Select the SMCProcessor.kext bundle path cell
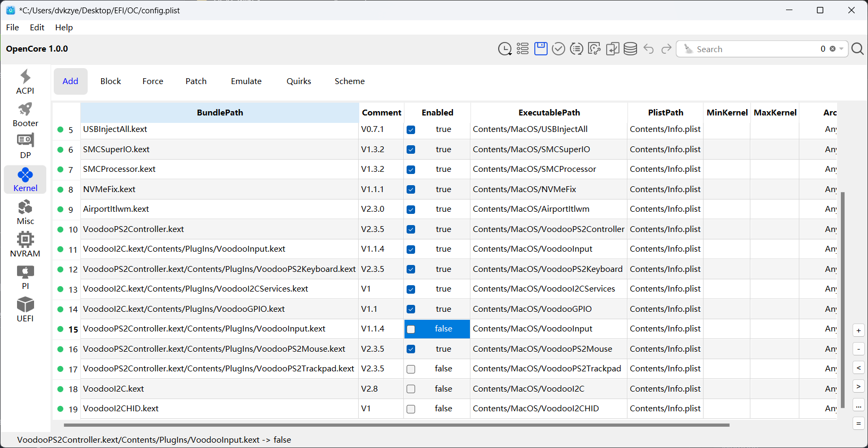 click(220, 169)
